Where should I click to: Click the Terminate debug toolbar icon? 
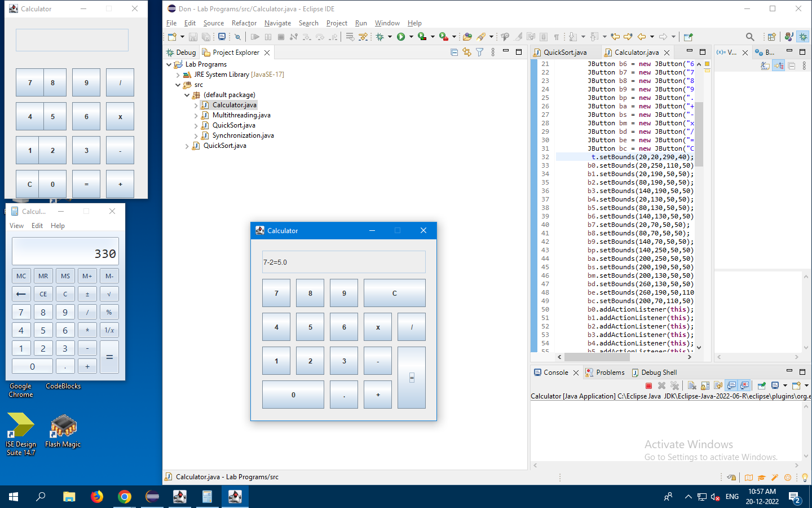coord(281,37)
